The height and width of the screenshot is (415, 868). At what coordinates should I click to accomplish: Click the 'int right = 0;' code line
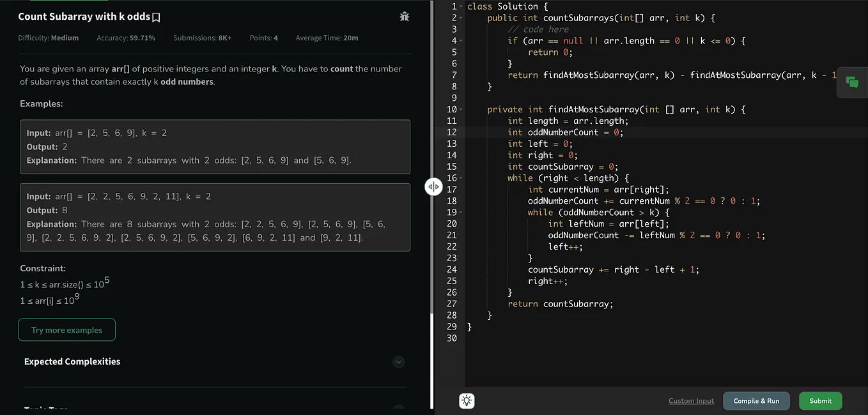[543, 155]
